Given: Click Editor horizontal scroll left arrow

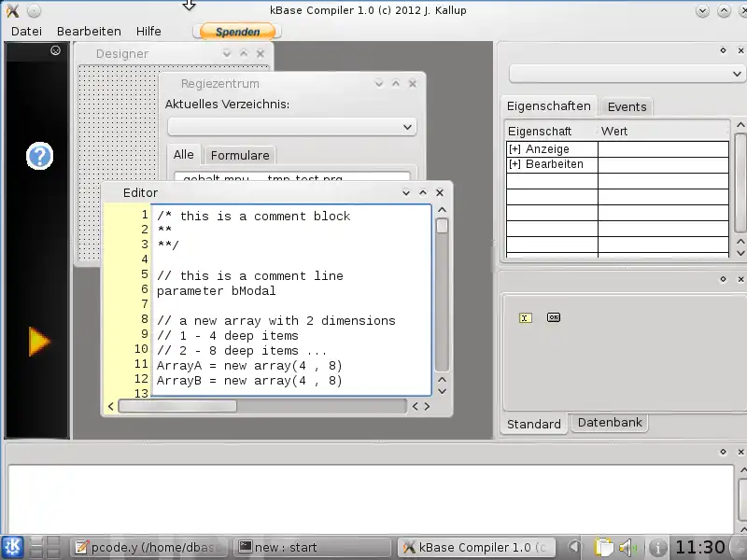Looking at the screenshot, I should click(110, 406).
